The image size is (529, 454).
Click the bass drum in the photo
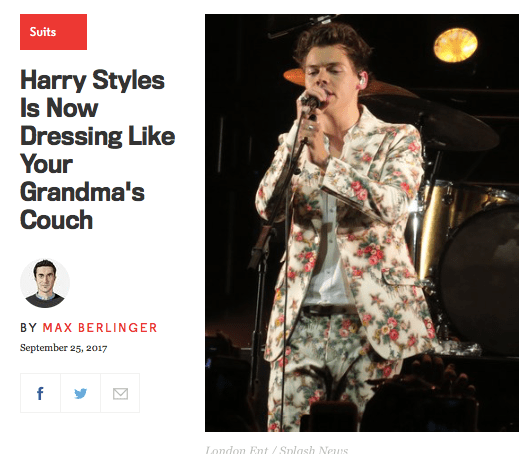click(x=479, y=280)
